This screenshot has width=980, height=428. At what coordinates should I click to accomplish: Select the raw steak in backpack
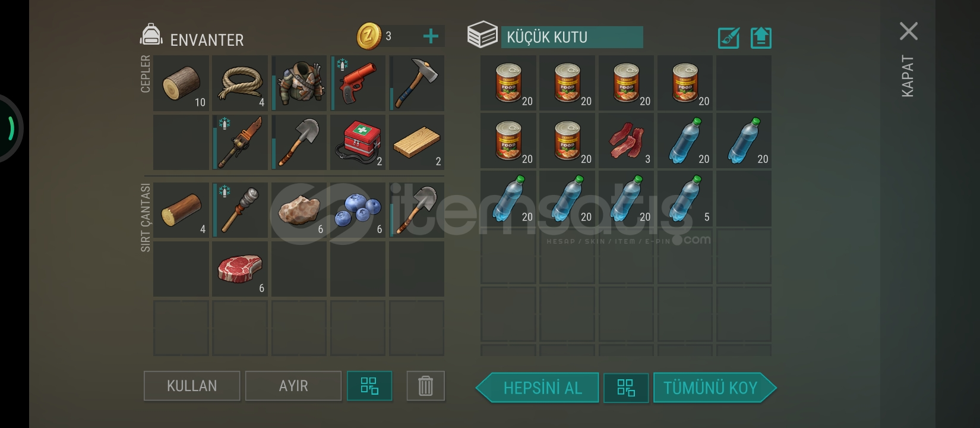tap(240, 269)
